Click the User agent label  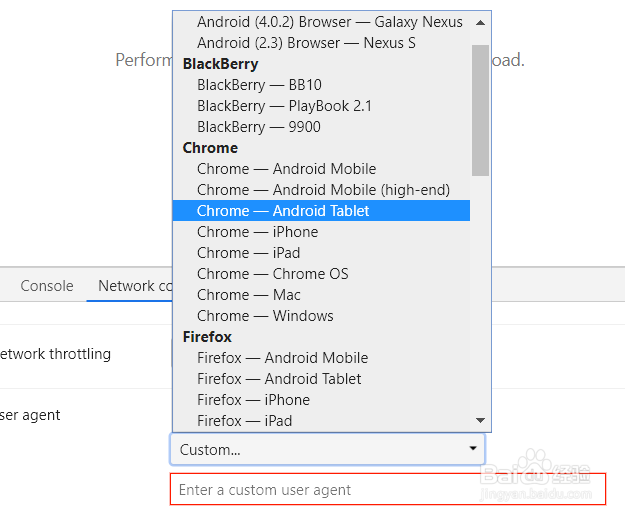point(30,415)
